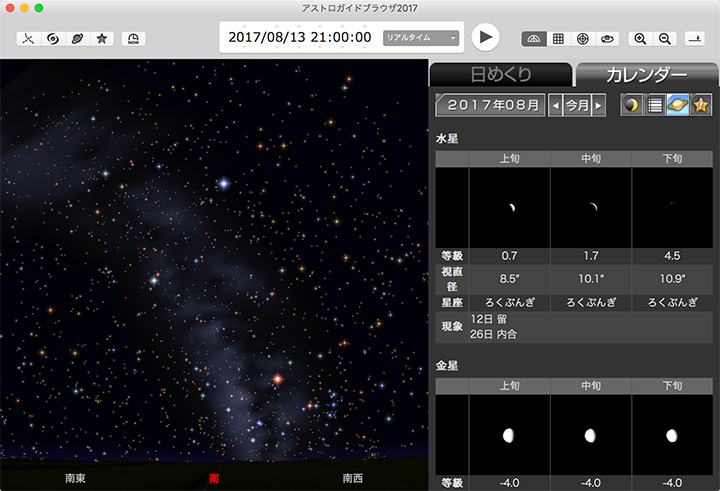Screen dimensions: 720x491
Task: Click the 金星 section heading
Action: coord(447,366)
